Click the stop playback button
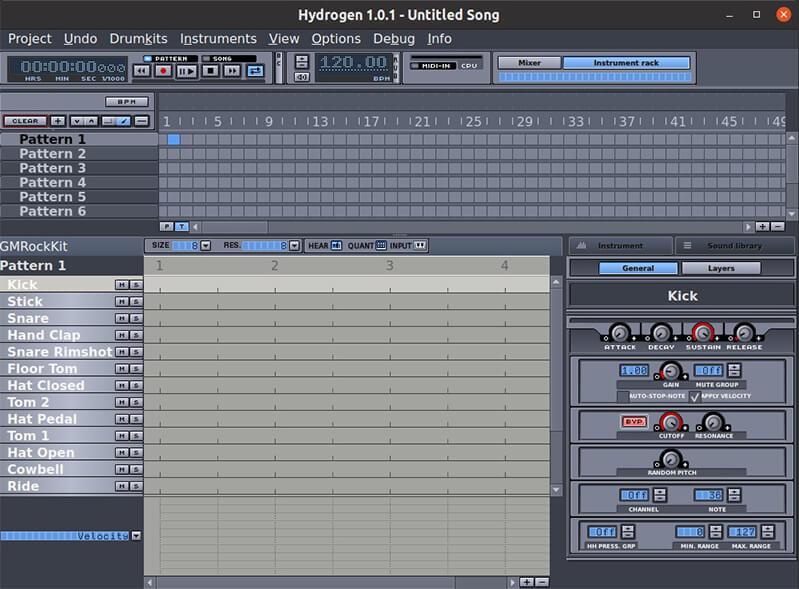 coord(210,71)
